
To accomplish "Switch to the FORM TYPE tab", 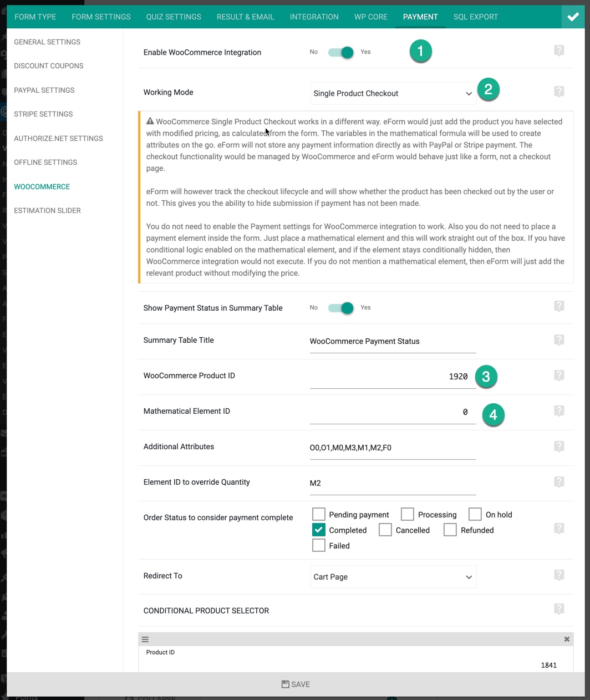I will (x=35, y=17).
